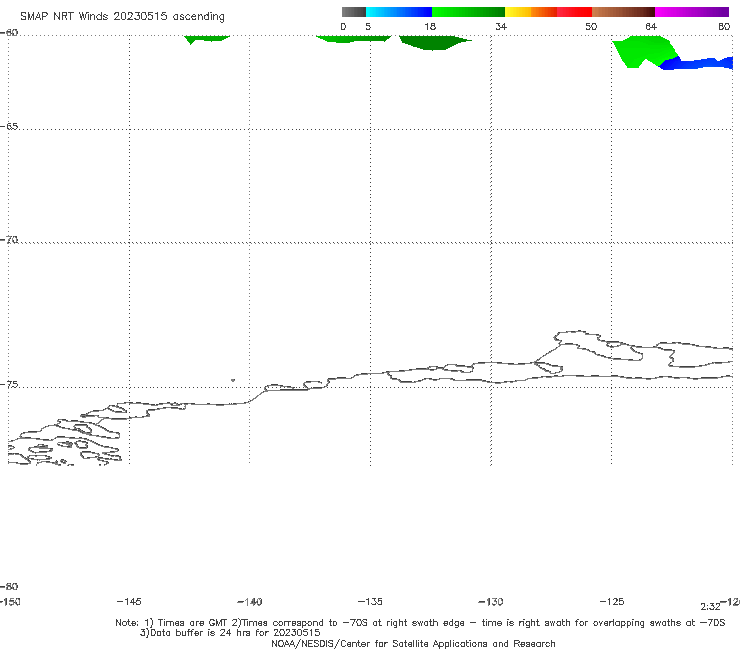Screen dimensions: 740x650
Task: Click the dark green wind patch near -133
Action: pyautogui.click(x=434, y=42)
